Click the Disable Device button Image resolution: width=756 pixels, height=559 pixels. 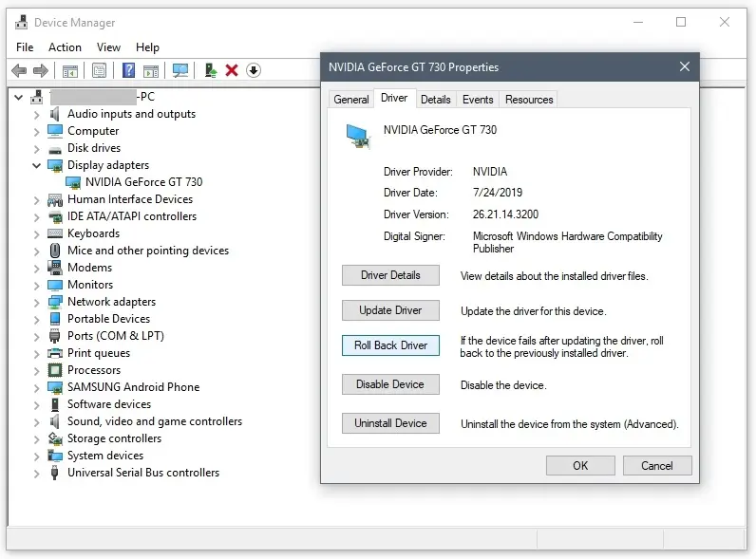(x=390, y=384)
